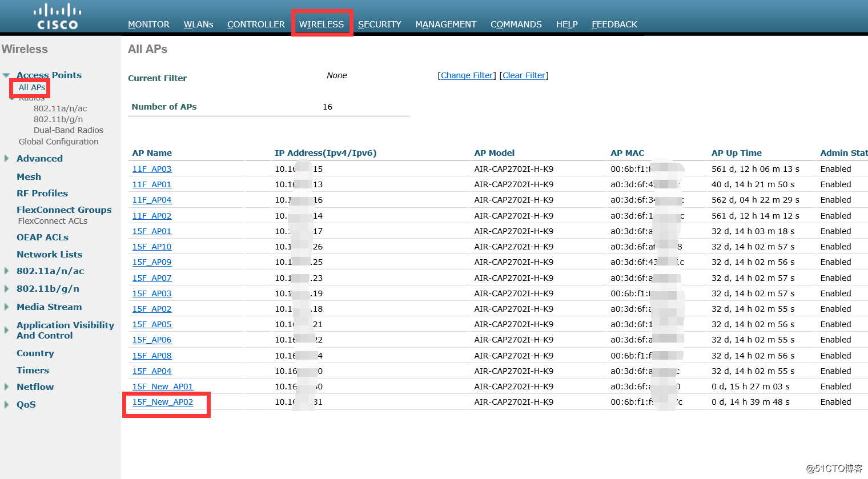Select the Current Filter value None
868x479 pixels.
[x=337, y=75]
